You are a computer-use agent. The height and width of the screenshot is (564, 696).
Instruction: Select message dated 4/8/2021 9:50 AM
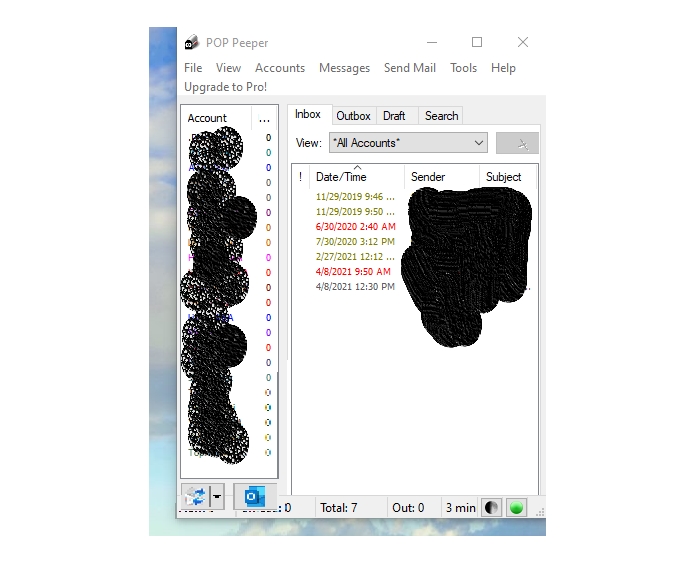pyautogui.click(x=353, y=272)
